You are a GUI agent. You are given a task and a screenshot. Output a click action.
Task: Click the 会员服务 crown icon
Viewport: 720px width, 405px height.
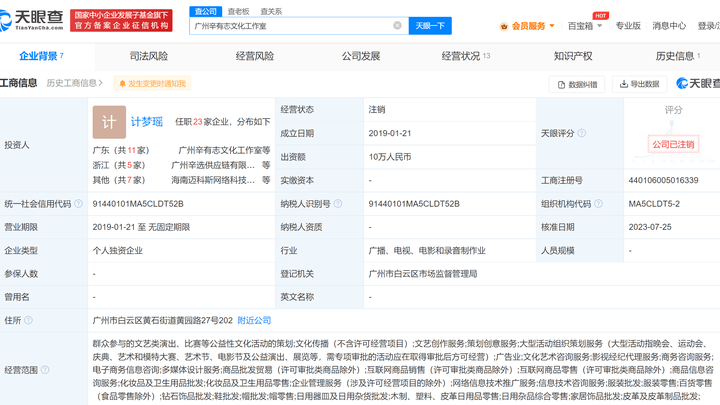(504, 26)
